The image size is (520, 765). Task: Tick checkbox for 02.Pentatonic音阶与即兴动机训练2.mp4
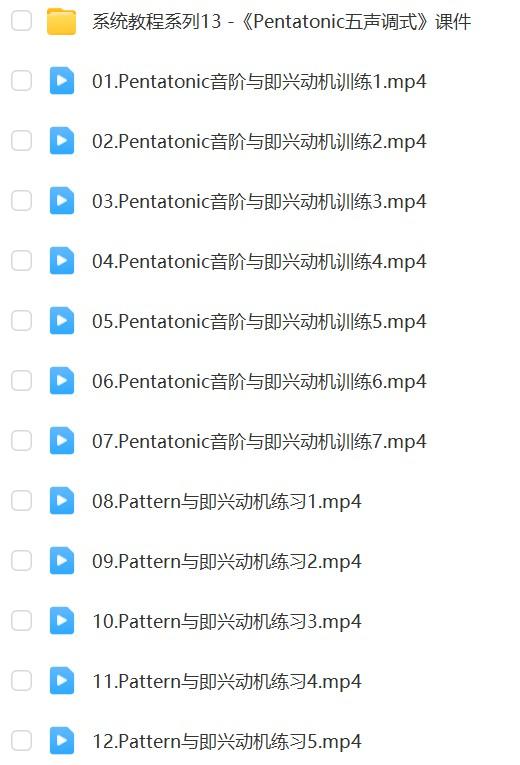click(x=21, y=141)
